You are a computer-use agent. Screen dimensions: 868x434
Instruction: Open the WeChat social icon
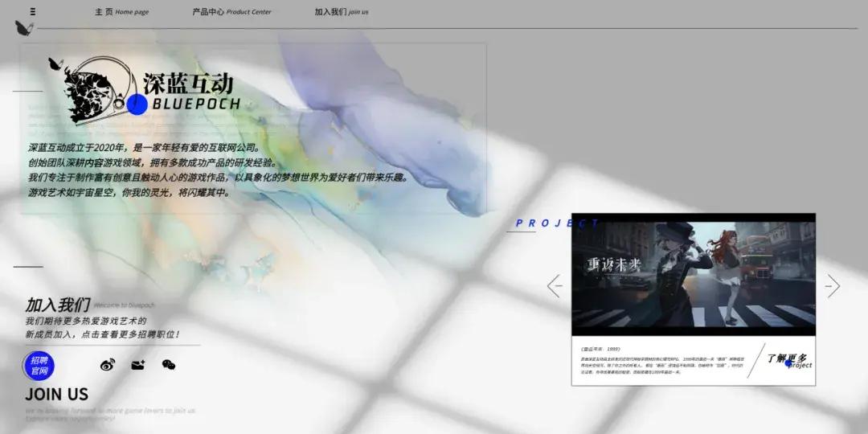click(169, 365)
